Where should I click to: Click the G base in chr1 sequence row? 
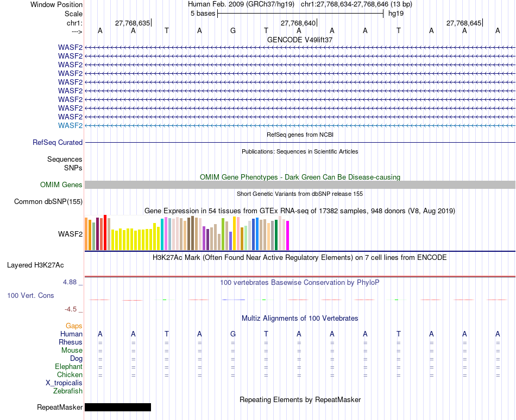tap(233, 31)
